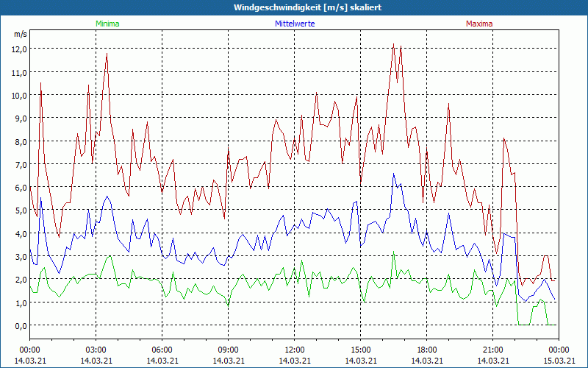Click the 12,0 y-axis label
The image size is (588, 368).
pos(21,49)
